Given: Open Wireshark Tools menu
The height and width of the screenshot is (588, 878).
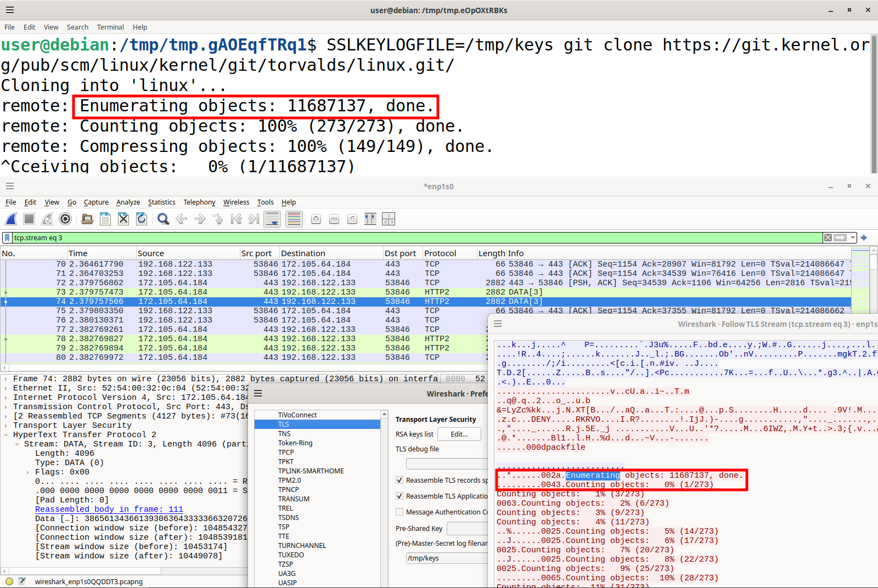Looking at the screenshot, I should 266,202.
